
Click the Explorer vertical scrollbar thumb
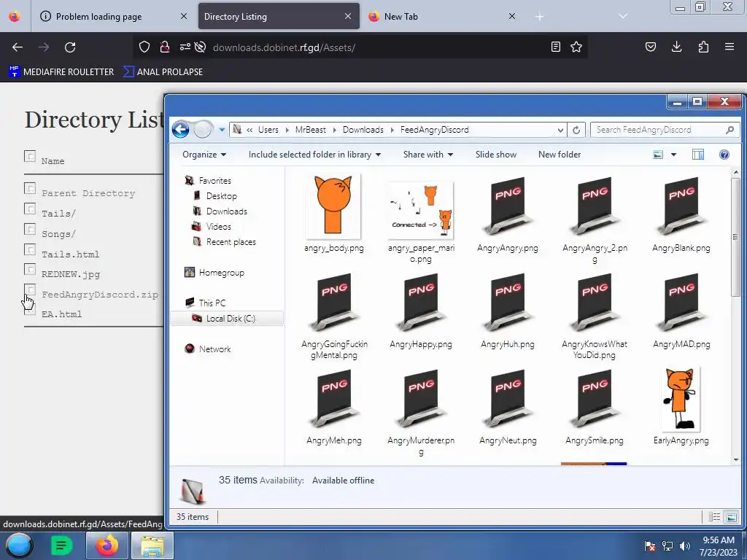coord(735,237)
